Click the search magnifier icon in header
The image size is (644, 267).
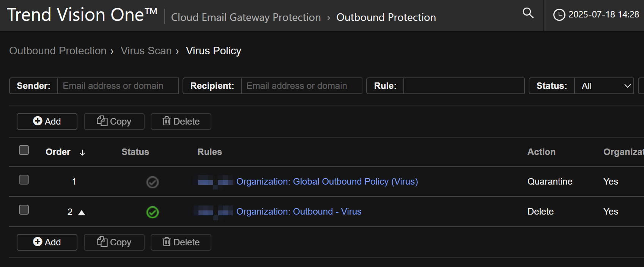coord(528,13)
